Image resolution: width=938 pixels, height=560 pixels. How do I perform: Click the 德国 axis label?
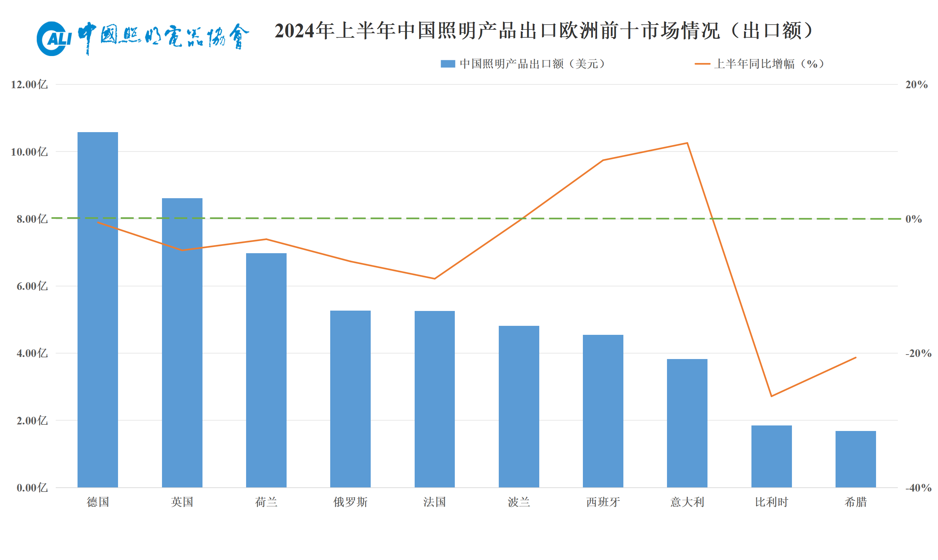(x=98, y=502)
